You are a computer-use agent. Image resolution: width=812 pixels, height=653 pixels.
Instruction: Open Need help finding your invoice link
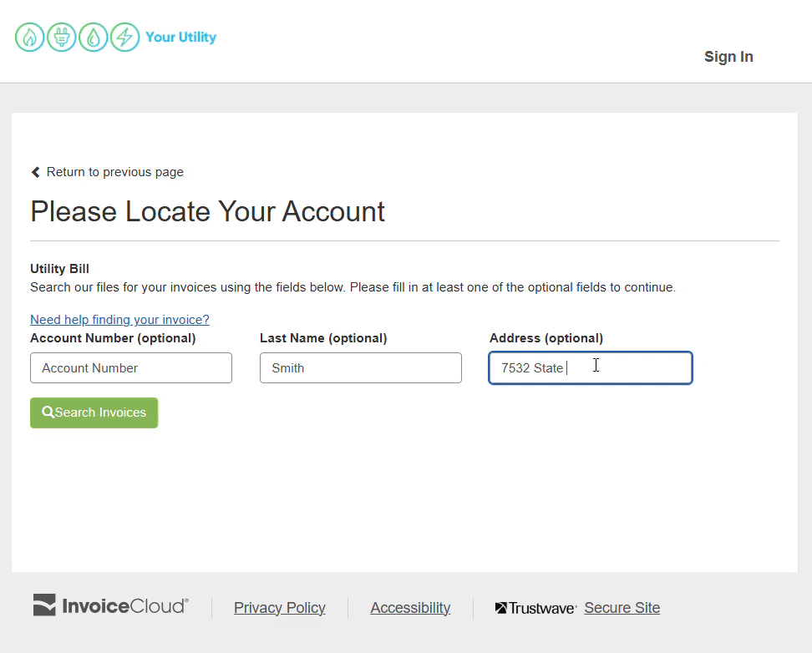119,320
